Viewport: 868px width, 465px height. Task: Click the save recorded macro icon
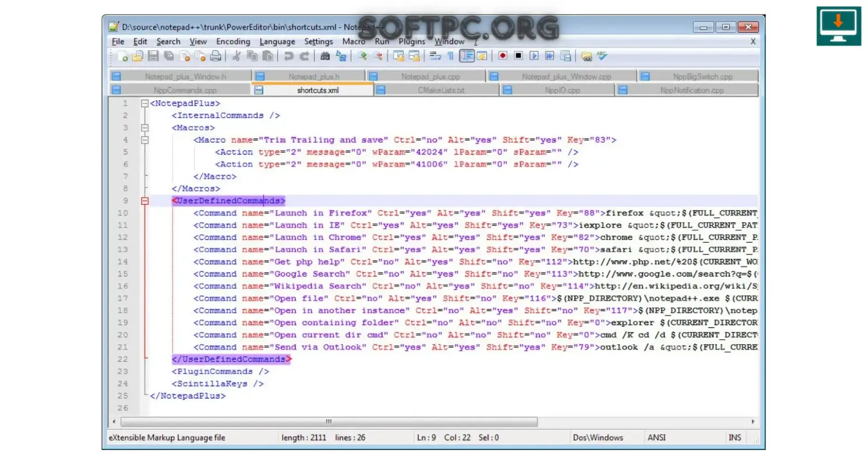pos(566,56)
